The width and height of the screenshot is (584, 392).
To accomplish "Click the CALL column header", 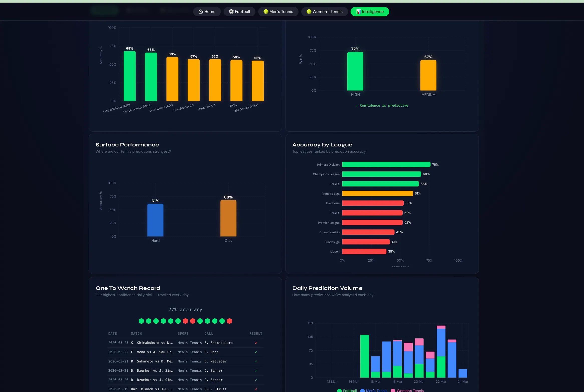I will coord(209,334).
